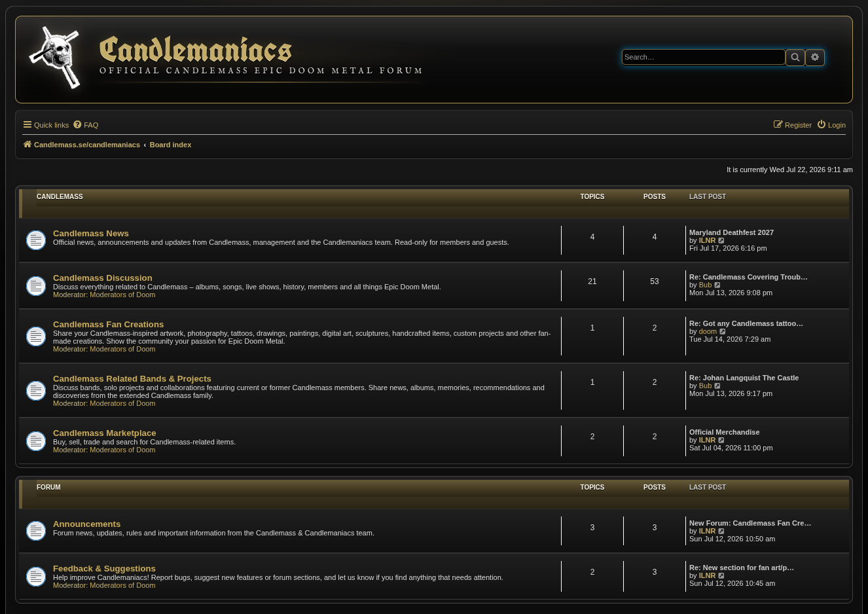Open the Candlemass Fan Creations forum
Image resolution: width=868 pixels, height=614 pixels.
tap(109, 325)
